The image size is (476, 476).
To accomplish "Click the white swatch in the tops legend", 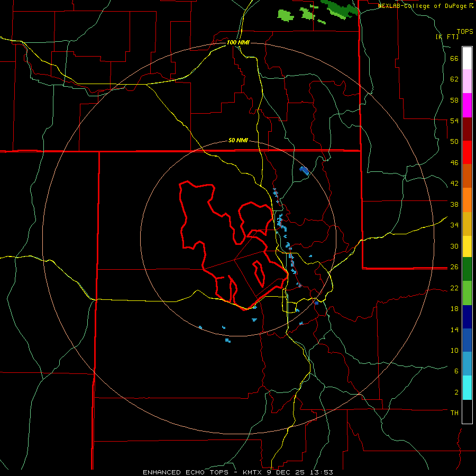I will point(467,58).
